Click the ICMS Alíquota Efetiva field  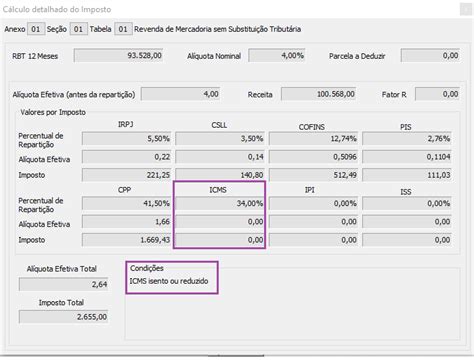tap(220, 222)
